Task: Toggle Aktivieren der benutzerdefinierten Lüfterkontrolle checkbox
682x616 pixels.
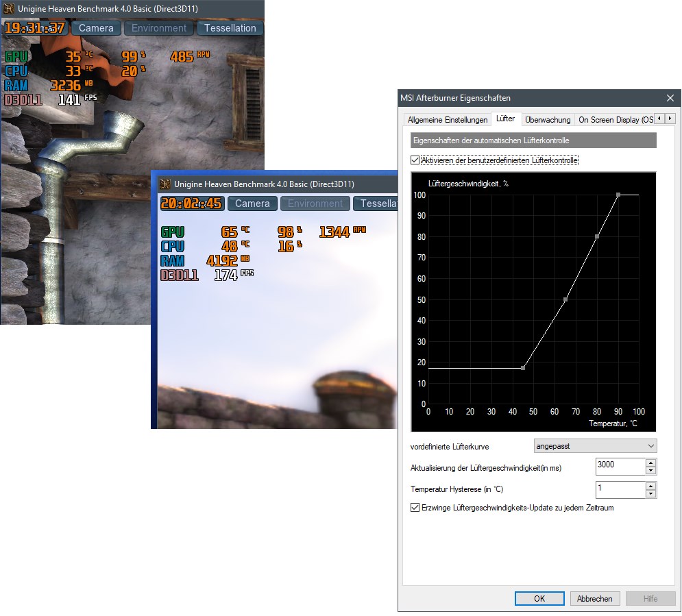Action: 415,160
